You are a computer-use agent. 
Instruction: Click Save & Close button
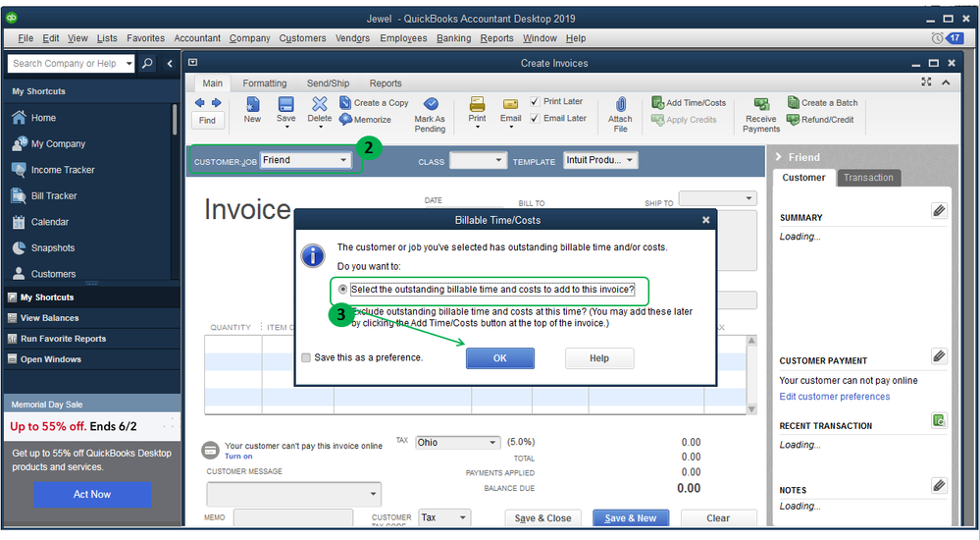coord(542,518)
